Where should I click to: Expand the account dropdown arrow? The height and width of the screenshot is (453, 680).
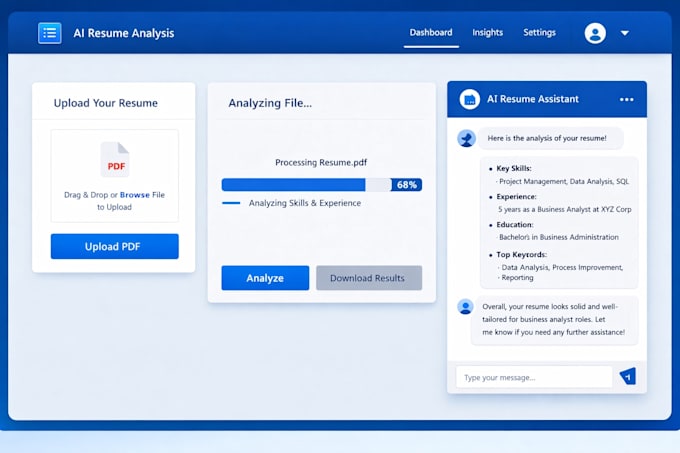tap(624, 33)
